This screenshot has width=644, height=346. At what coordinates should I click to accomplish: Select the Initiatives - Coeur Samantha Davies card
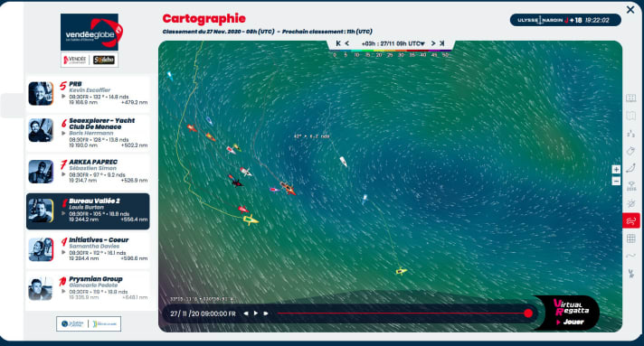(88, 249)
